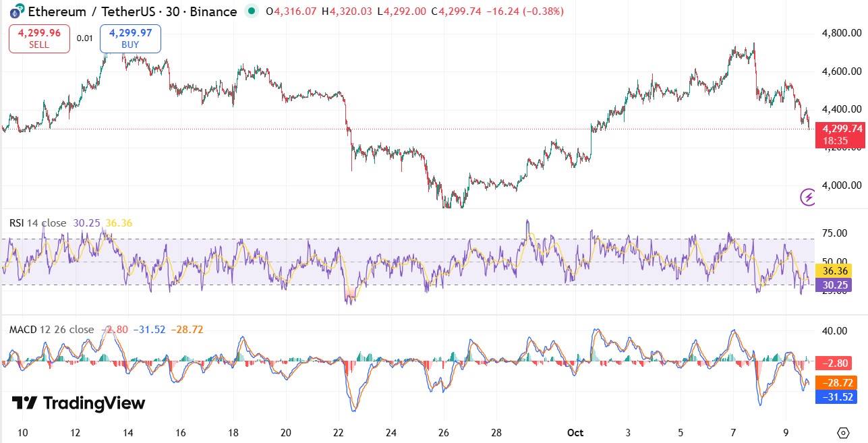Click the 0.01 spread value
The height and width of the screenshot is (443, 868).
[x=84, y=38]
